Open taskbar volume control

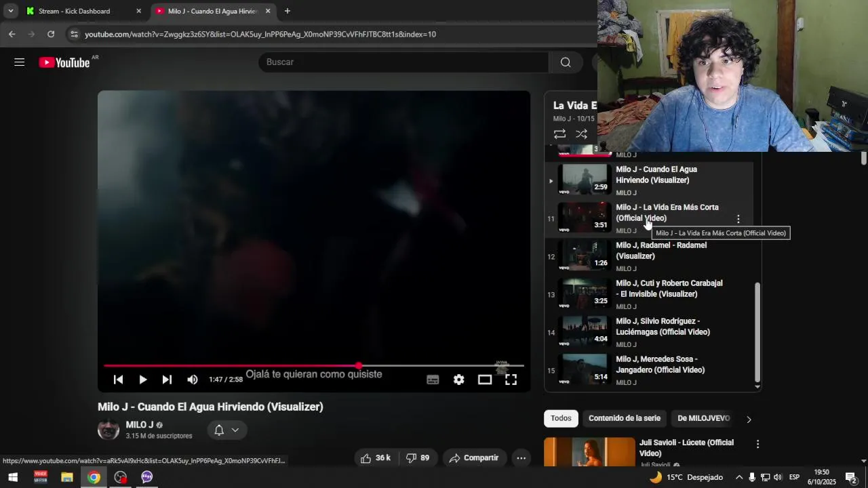point(778,477)
